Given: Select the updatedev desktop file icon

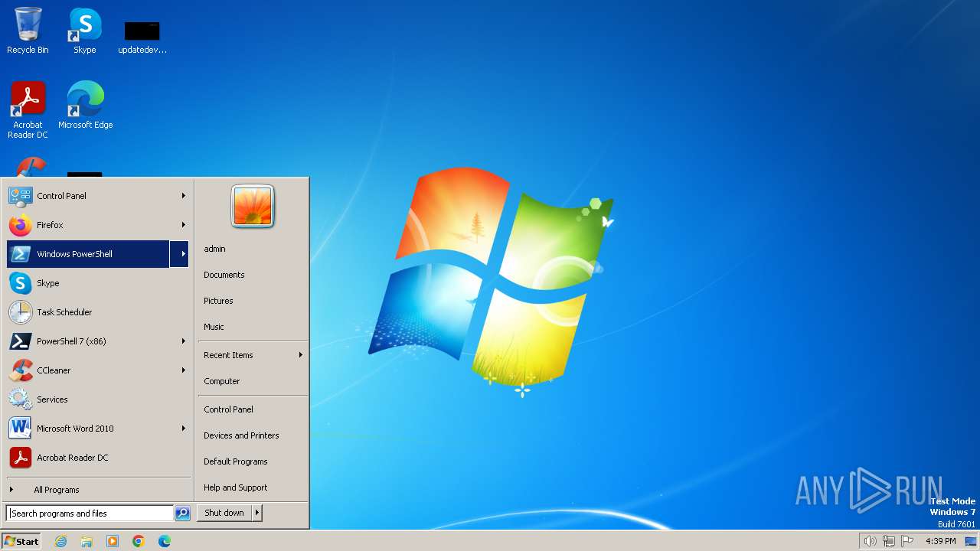Looking at the screenshot, I should tap(142, 37).
